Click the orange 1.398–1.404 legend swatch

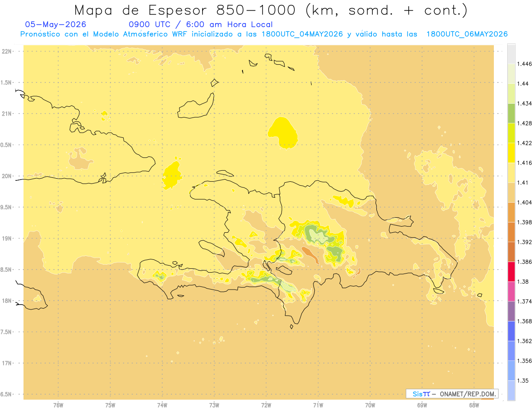click(511, 212)
